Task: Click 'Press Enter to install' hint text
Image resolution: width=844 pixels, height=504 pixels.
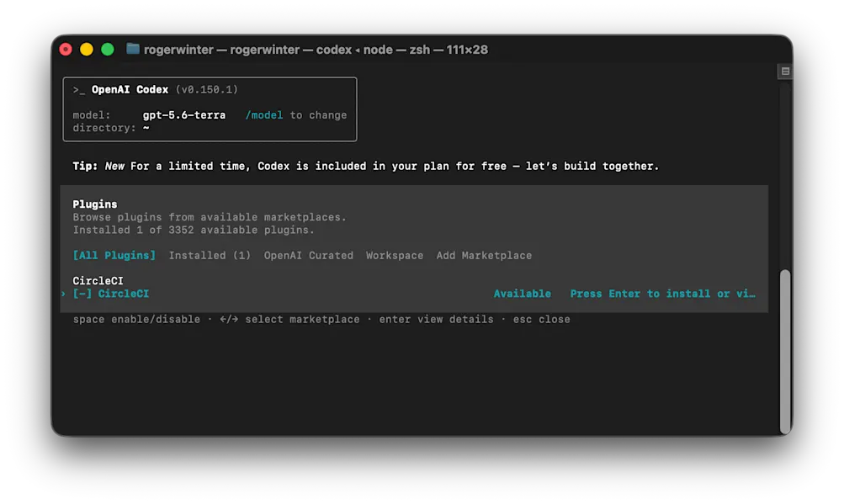Action: (x=662, y=294)
